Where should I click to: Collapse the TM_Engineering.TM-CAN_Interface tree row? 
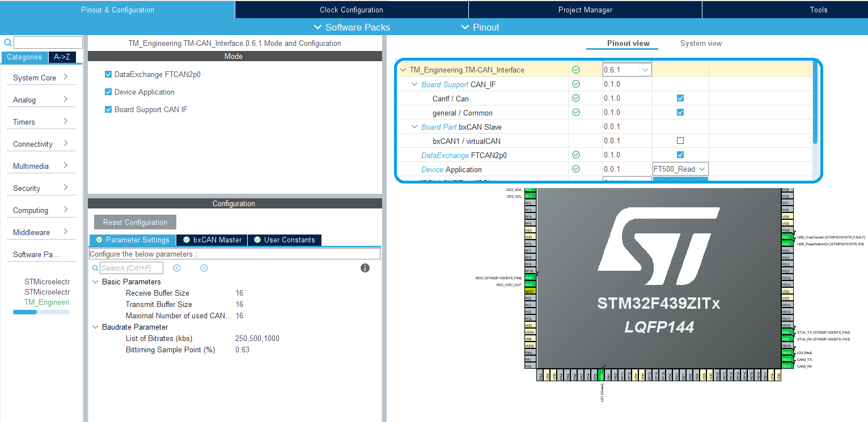tap(403, 70)
